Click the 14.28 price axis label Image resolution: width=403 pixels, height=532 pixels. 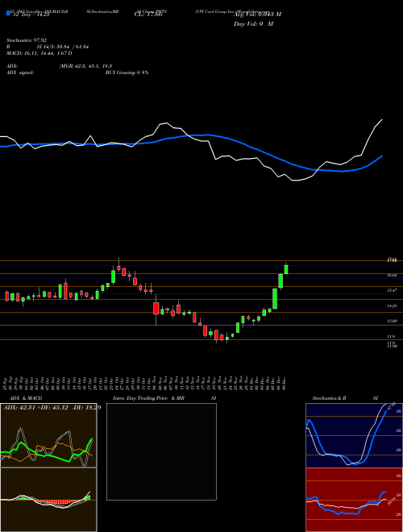pos(393,306)
